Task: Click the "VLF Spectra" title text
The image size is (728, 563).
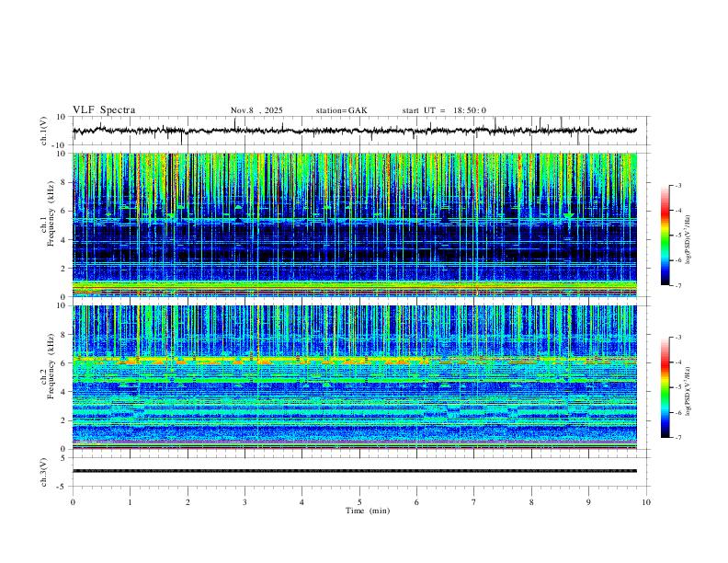Action: (x=104, y=110)
